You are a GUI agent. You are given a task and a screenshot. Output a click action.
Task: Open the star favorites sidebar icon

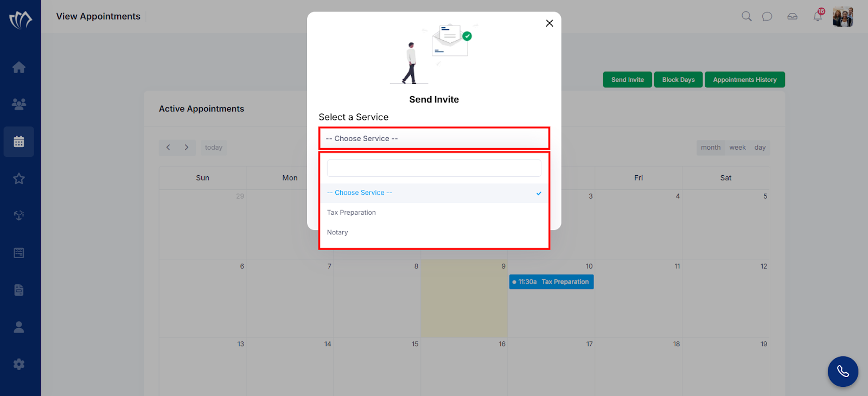coord(19,178)
